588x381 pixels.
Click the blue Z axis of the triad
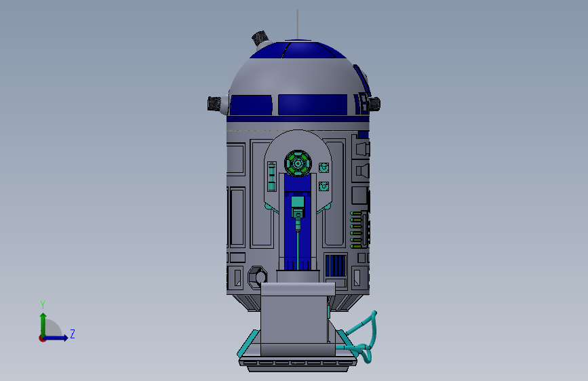click(x=56, y=338)
